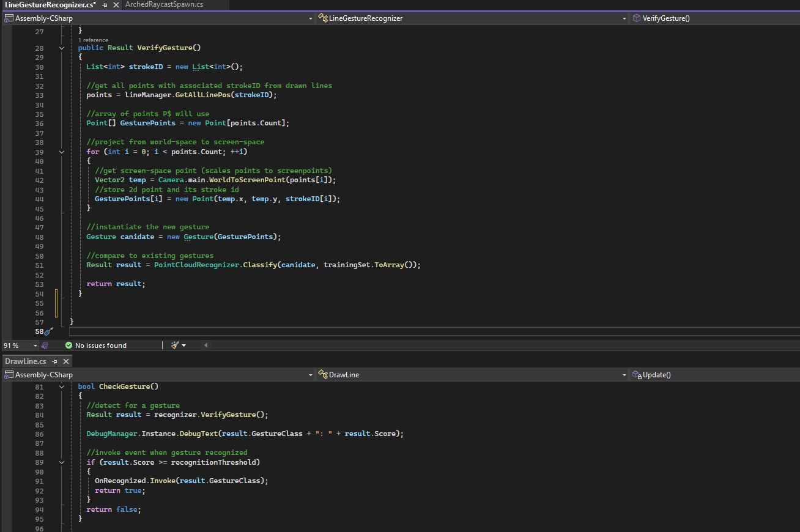
Task: Click the code cleanup broom icon
Action: (175, 345)
